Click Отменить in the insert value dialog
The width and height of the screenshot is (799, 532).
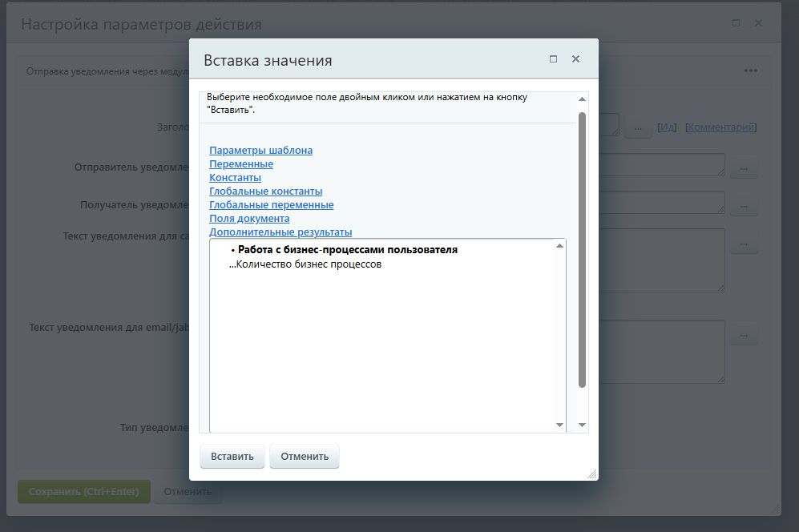tap(305, 457)
